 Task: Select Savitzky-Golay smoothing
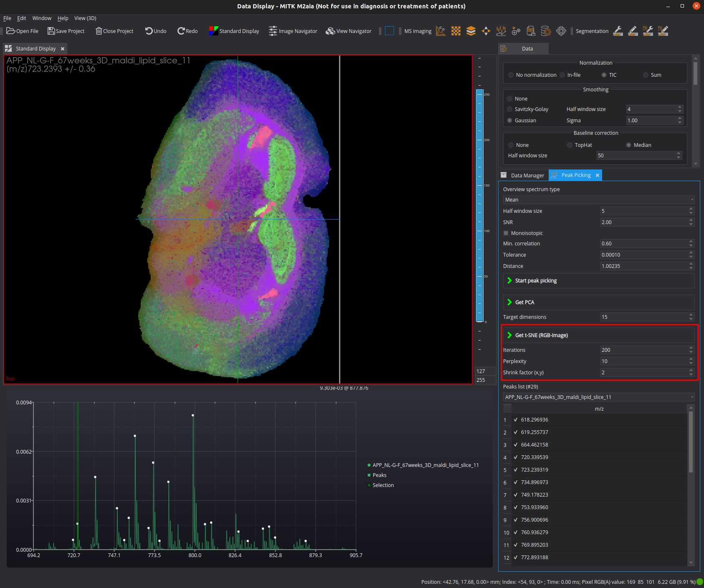[509, 109]
